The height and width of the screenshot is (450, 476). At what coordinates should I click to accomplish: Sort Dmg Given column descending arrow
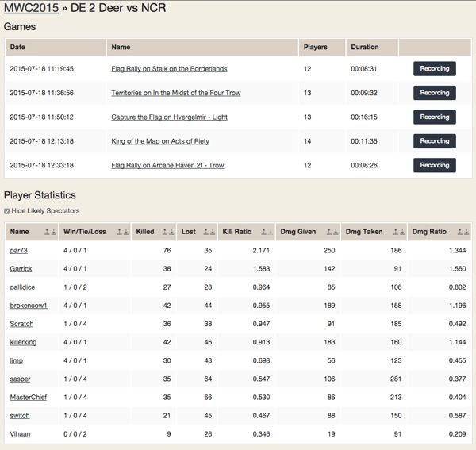coord(336,232)
